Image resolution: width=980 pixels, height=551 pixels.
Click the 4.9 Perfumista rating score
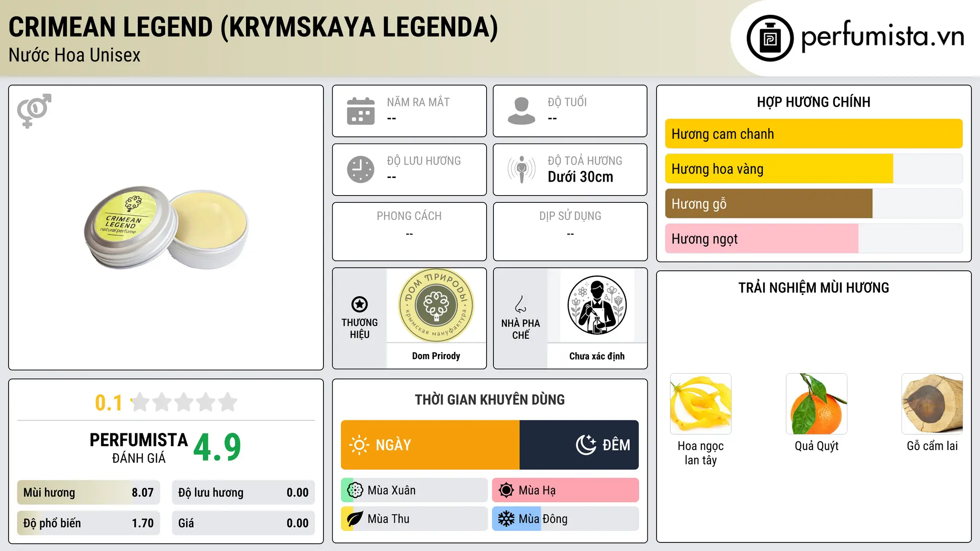point(217,447)
